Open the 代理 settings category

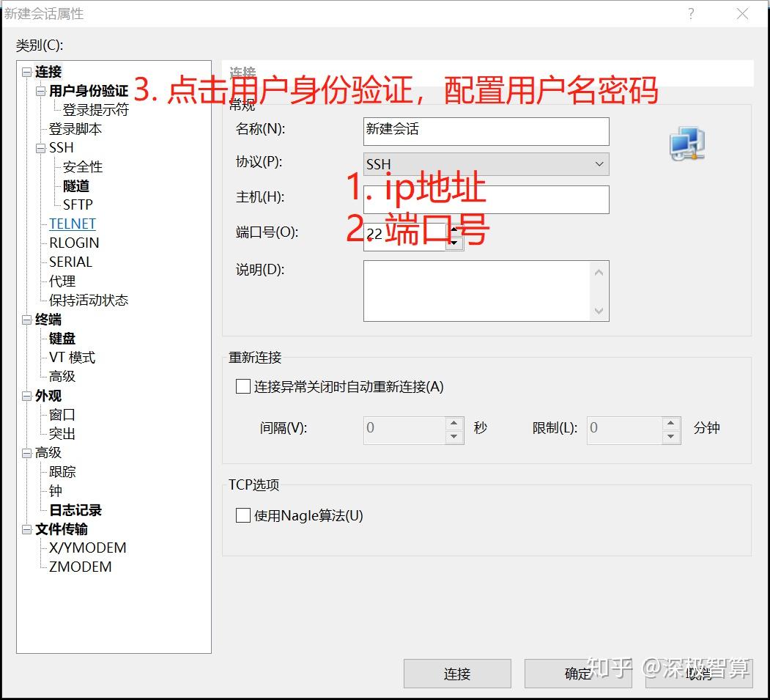click(x=62, y=281)
